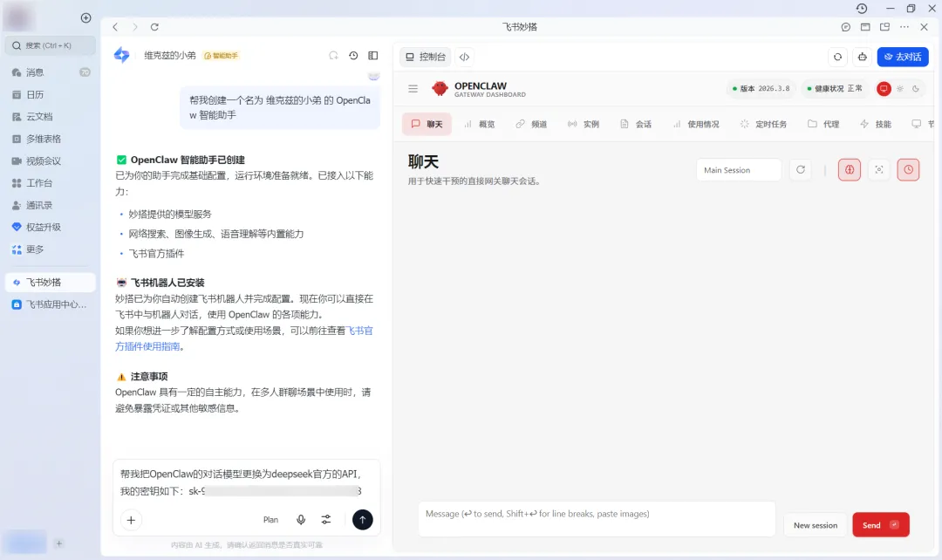This screenshot has height=560, width=942.
Task: Click the microphone voice input icon
Action: click(301, 520)
